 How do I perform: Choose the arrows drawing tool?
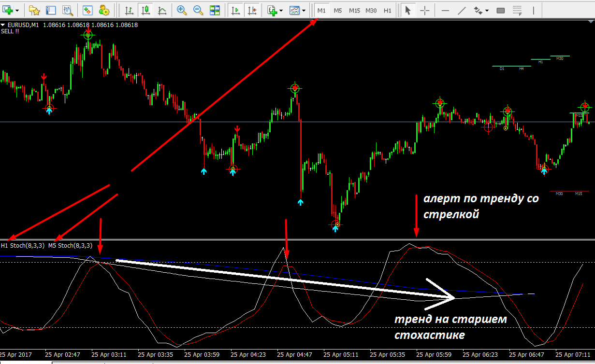click(x=479, y=10)
